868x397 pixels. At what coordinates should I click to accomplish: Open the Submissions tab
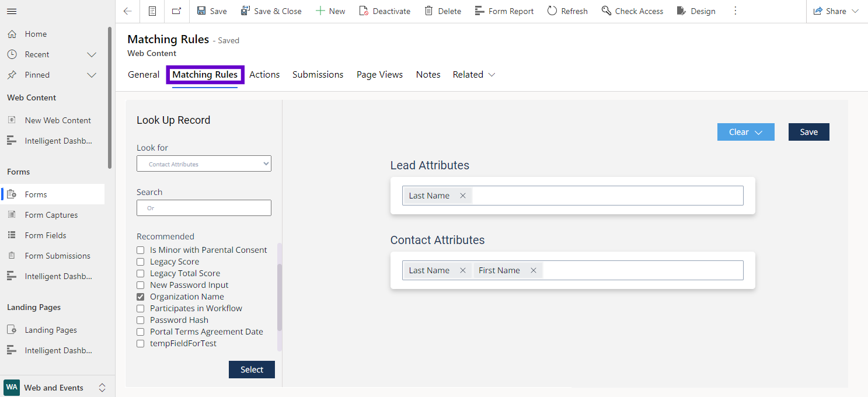tap(318, 75)
